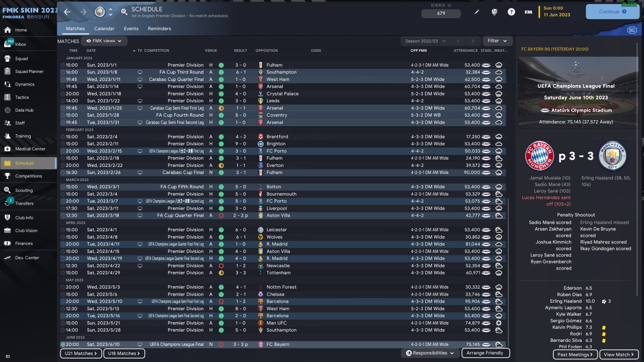Click View Match

pyautogui.click(x=619, y=354)
